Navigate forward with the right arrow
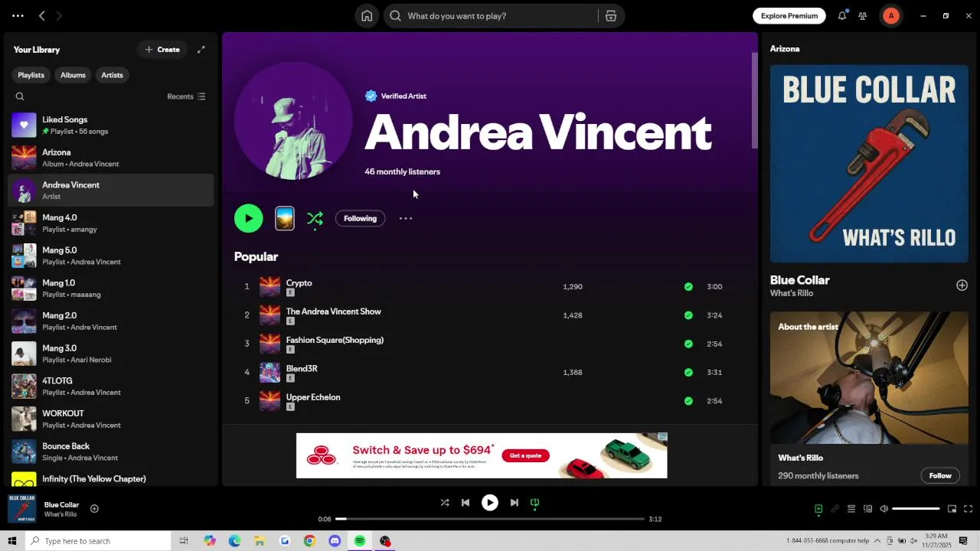 pyautogui.click(x=59, y=16)
